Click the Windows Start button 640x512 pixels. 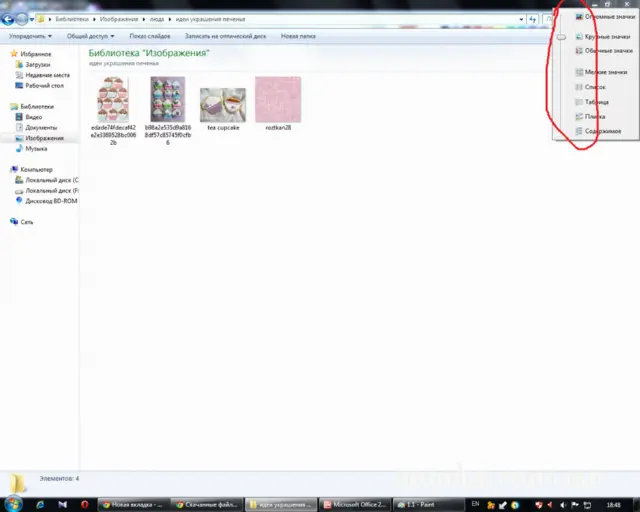13,505
